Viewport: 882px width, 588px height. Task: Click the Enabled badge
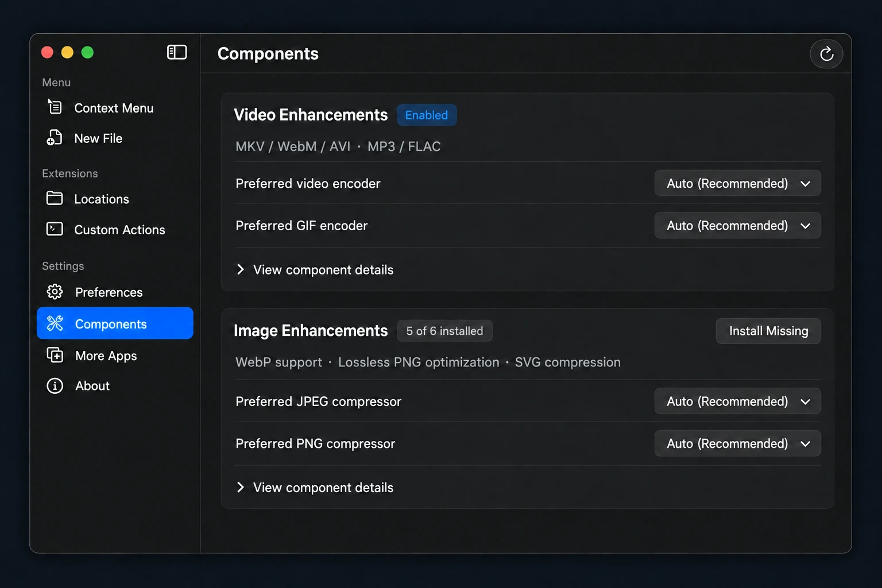[x=427, y=115]
